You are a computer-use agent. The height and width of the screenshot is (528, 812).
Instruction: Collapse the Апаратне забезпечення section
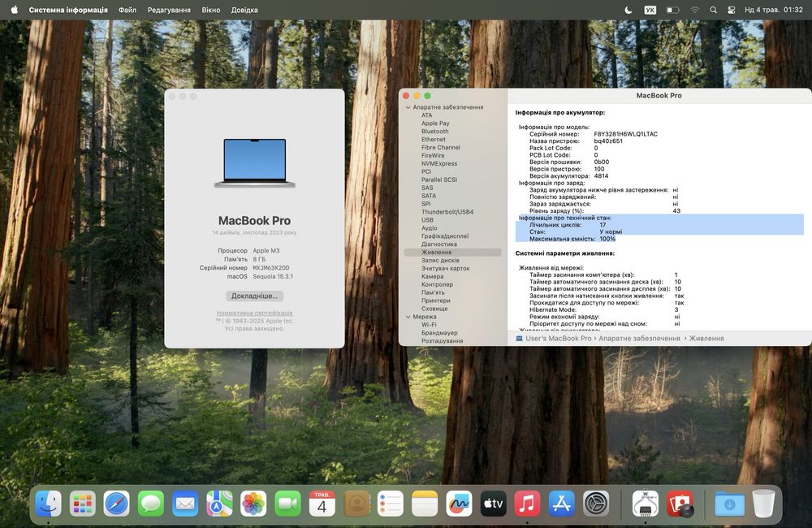pyautogui.click(x=408, y=107)
